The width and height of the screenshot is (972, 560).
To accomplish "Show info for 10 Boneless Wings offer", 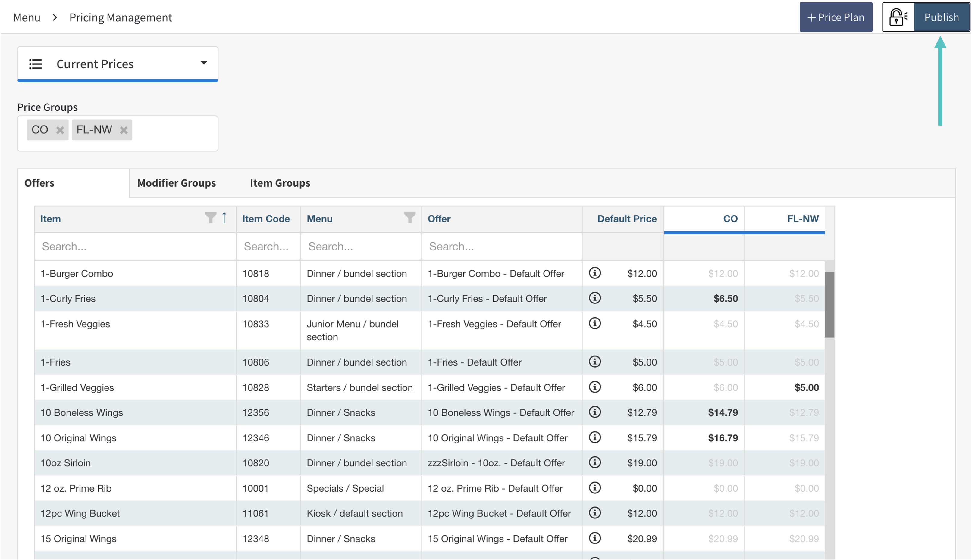I will [595, 412].
